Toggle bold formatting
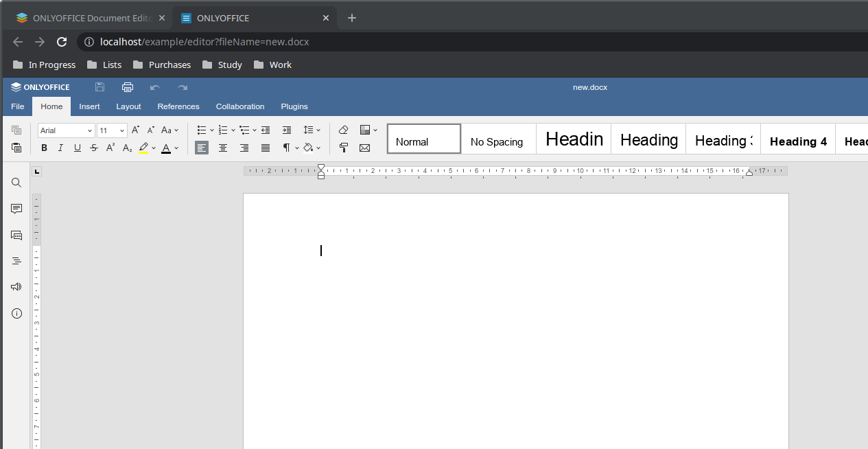This screenshot has width=868, height=449. [x=43, y=148]
